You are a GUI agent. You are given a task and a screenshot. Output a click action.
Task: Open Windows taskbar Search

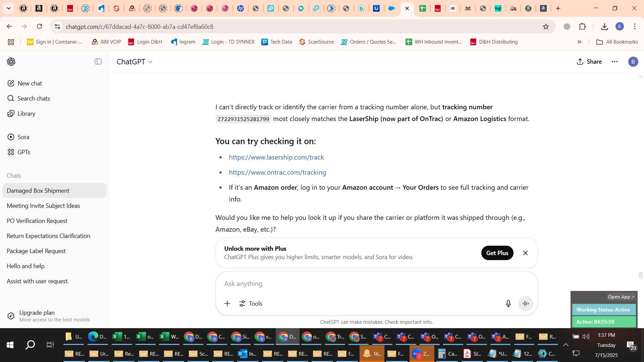tap(30, 345)
